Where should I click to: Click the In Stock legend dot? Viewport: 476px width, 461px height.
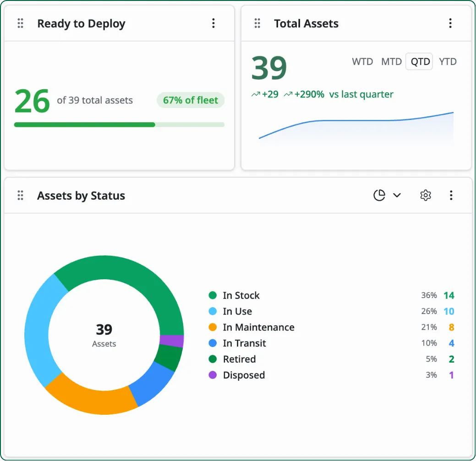coord(213,295)
